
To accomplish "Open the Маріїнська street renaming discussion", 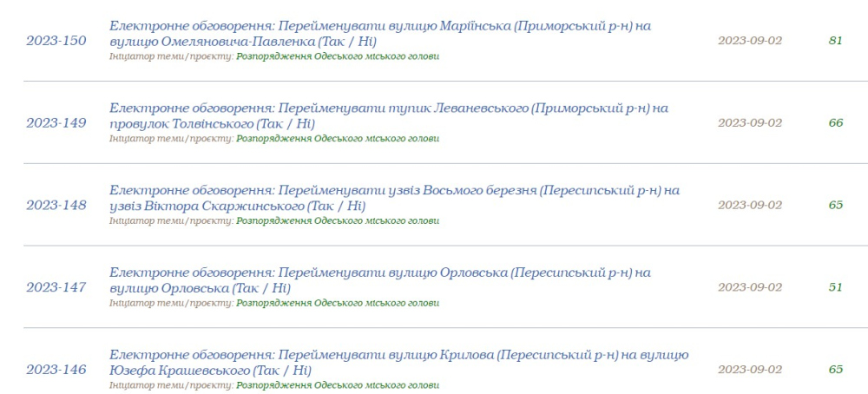I will pyautogui.click(x=379, y=26).
